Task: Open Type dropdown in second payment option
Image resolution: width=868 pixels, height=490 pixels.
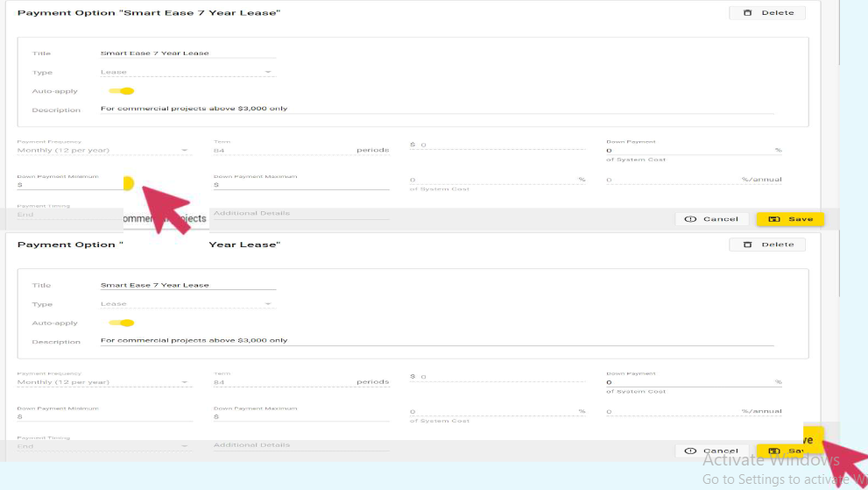Action: [x=187, y=304]
